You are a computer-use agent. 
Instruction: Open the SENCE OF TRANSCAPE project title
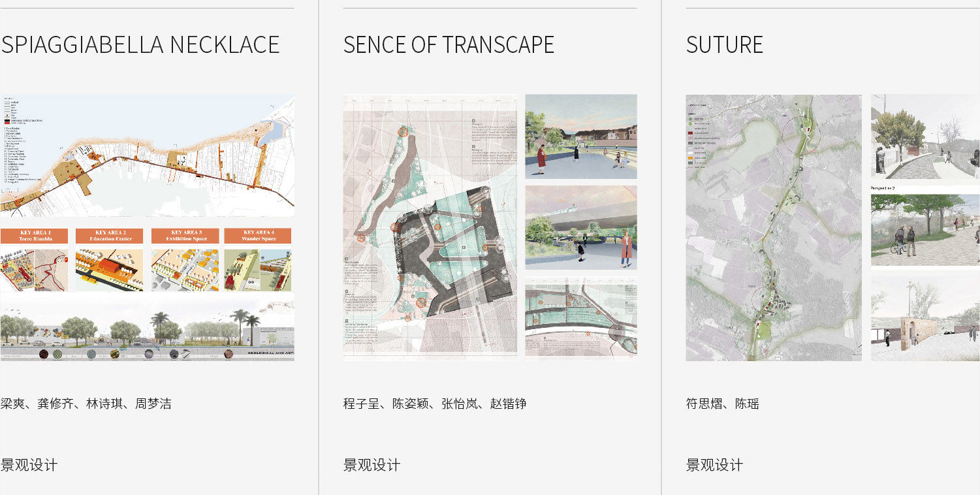tap(449, 45)
